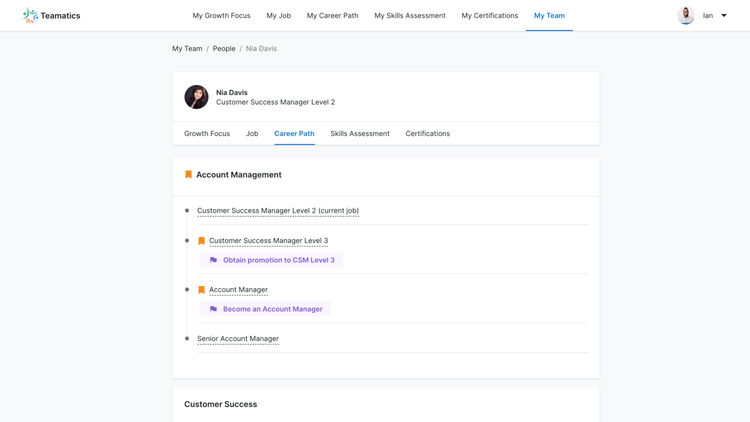Click the orange bookmark beside Account Management
Screen dimensions: 750x422
pos(188,175)
